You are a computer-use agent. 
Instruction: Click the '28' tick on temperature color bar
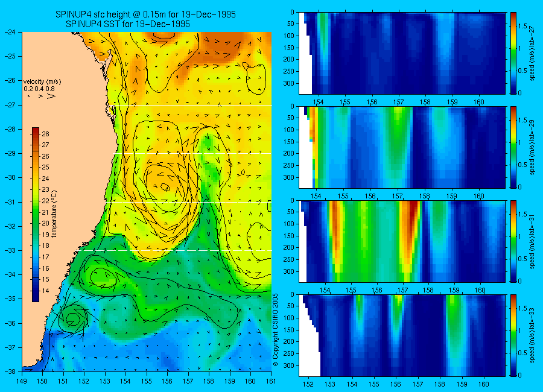[45, 134]
